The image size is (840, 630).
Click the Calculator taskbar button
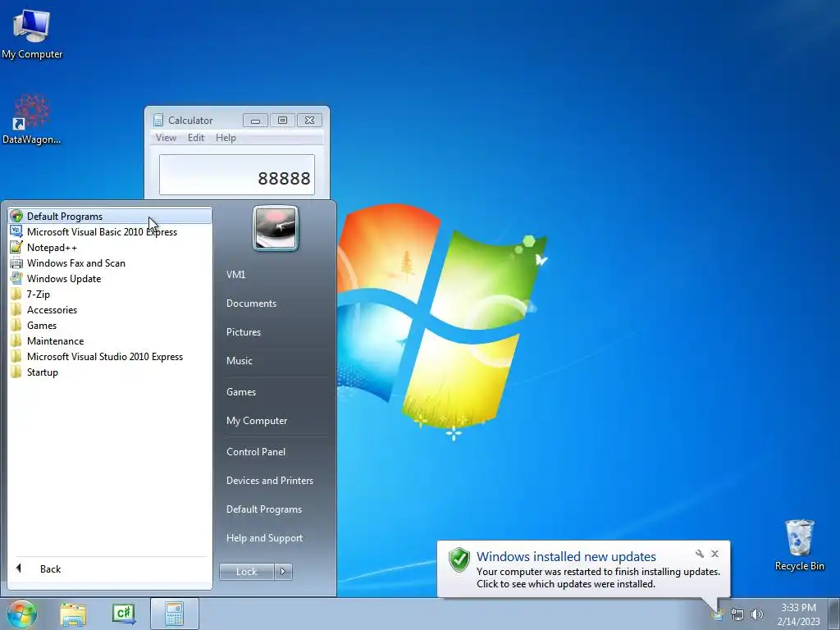click(x=175, y=614)
